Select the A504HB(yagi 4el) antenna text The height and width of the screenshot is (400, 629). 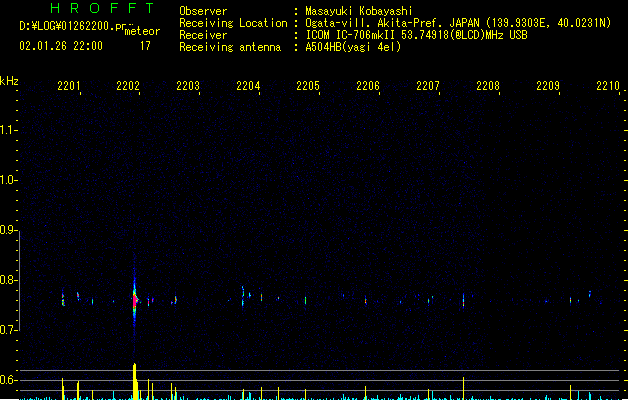353,47
